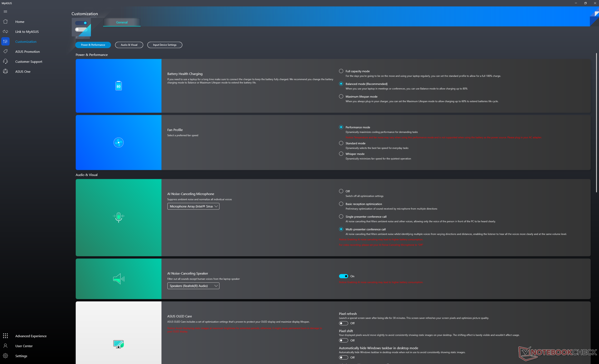The image size is (599, 364).
Task: Select Whisper mode fan profile
Action: pos(341,154)
